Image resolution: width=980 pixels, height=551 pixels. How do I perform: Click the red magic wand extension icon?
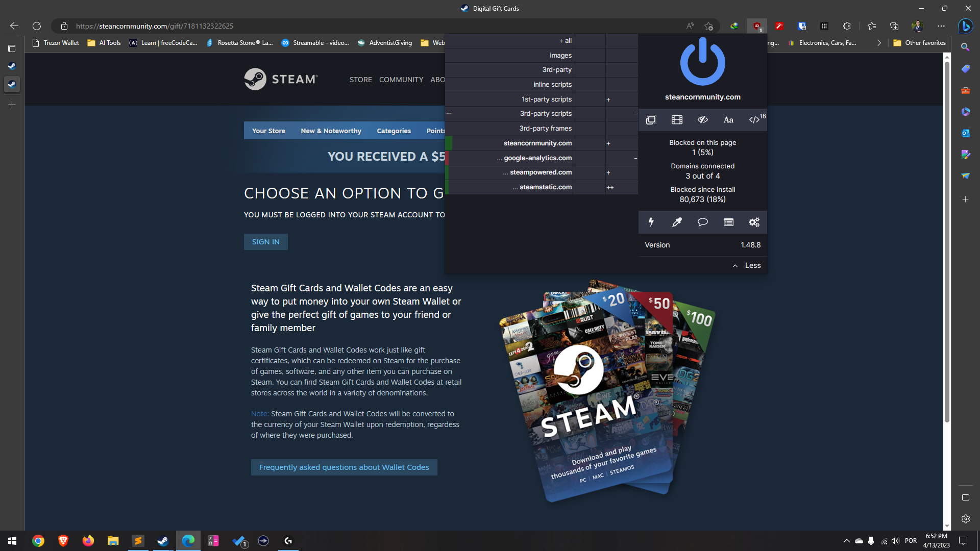[x=779, y=26]
